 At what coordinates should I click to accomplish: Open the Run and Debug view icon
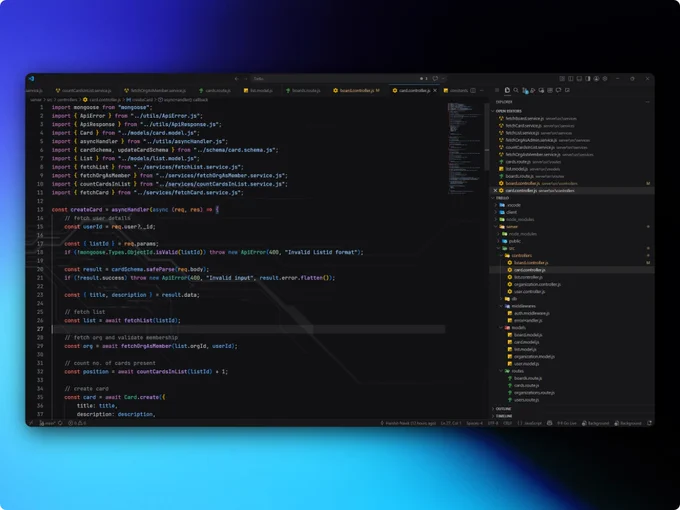click(533, 90)
